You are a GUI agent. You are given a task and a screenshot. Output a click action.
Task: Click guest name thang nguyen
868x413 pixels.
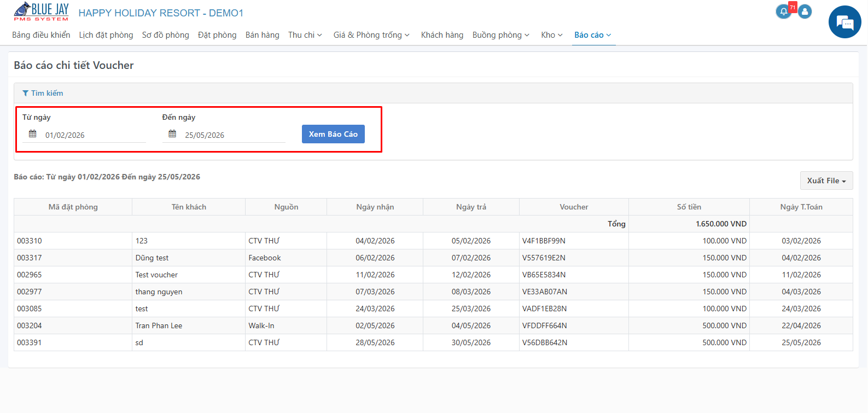159,292
